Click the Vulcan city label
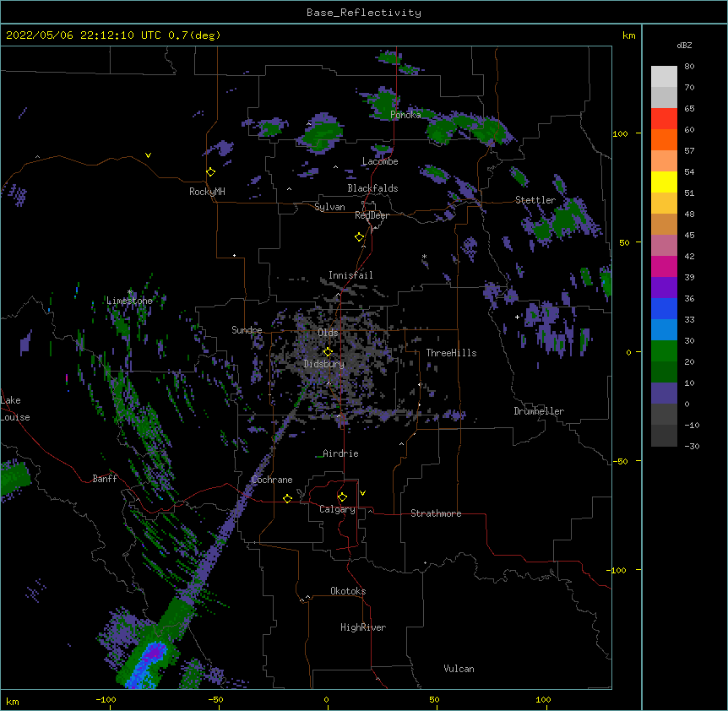Screen dimensions: 728x711 459,669
